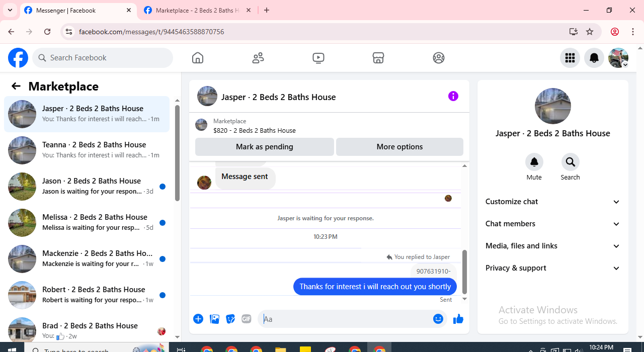Viewport: 644px width, 352px height.
Task: Open a new browser tab
Action: click(x=267, y=11)
